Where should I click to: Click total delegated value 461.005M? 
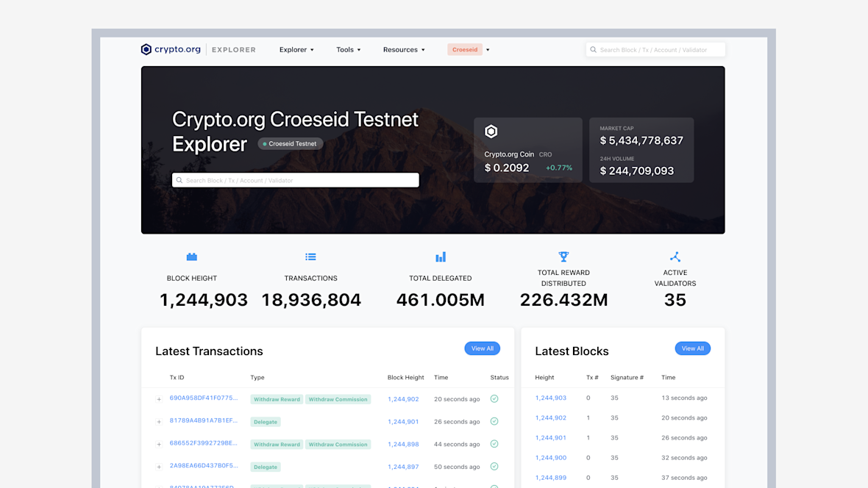point(441,300)
